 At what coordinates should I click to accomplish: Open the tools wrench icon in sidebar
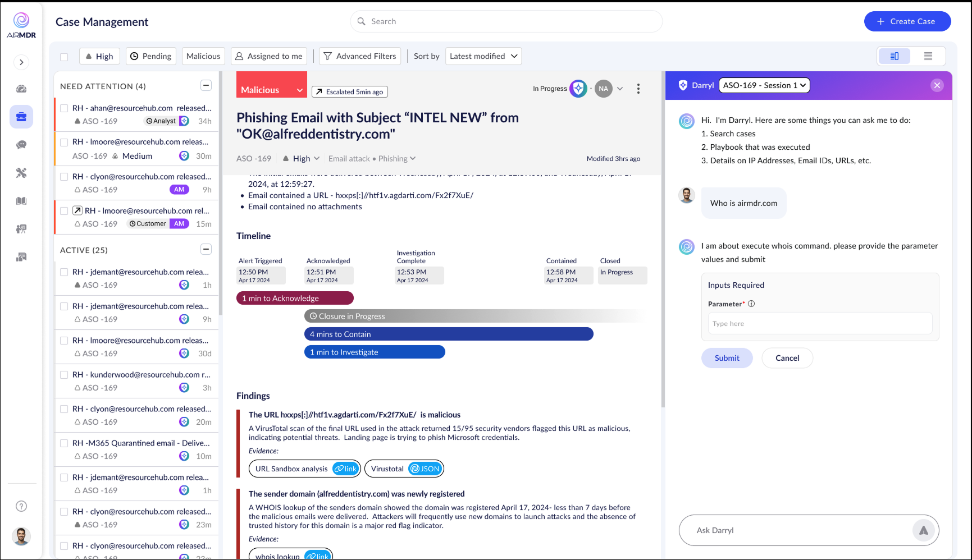21,173
